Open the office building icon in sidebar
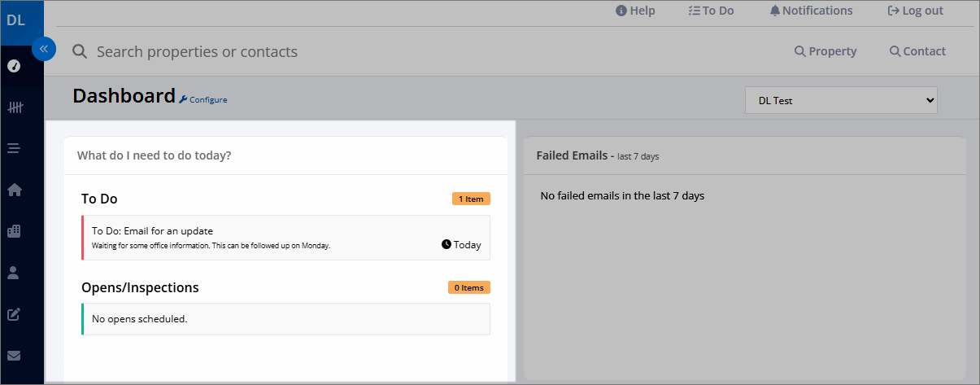 [14, 231]
